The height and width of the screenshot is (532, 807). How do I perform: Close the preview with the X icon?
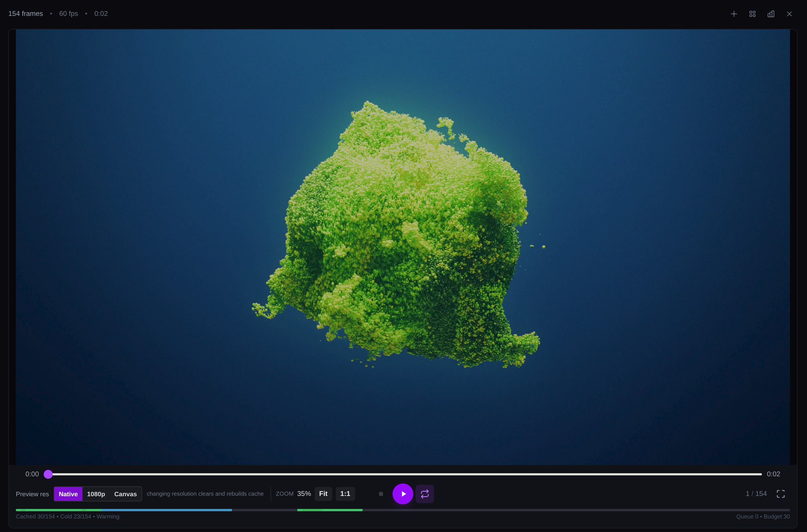point(789,14)
